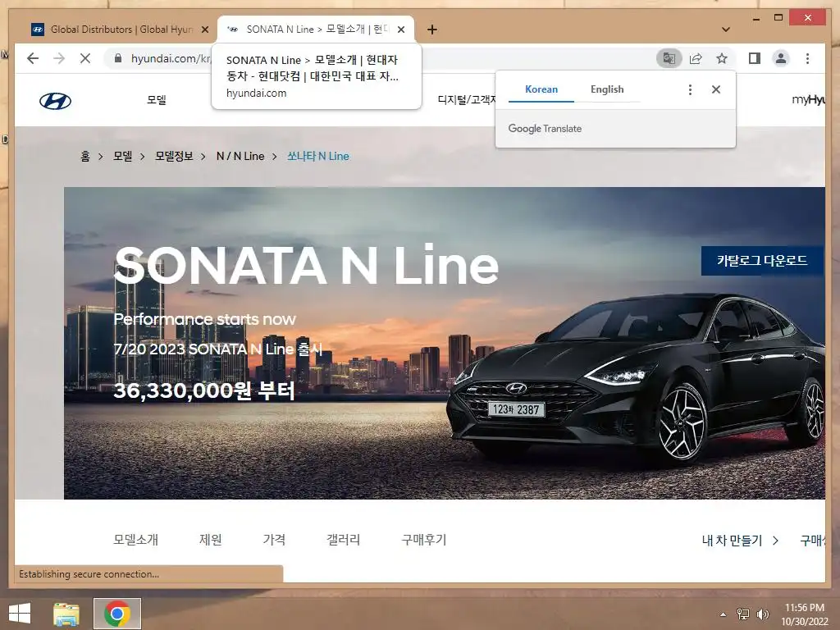The height and width of the screenshot is (630, 840).
Task: Click the Google Translate icon in address bar
Action: pyautogui.click(x=669, y=58)
